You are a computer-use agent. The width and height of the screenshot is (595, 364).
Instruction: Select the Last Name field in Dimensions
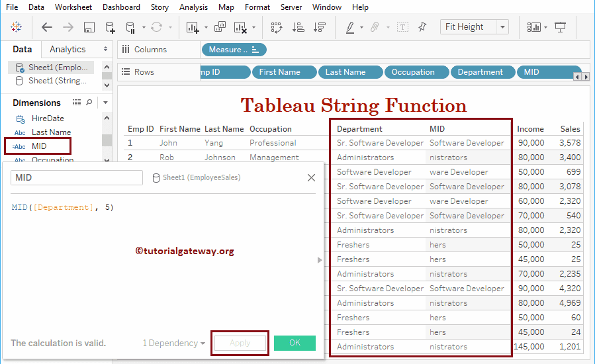click(51, 132)
